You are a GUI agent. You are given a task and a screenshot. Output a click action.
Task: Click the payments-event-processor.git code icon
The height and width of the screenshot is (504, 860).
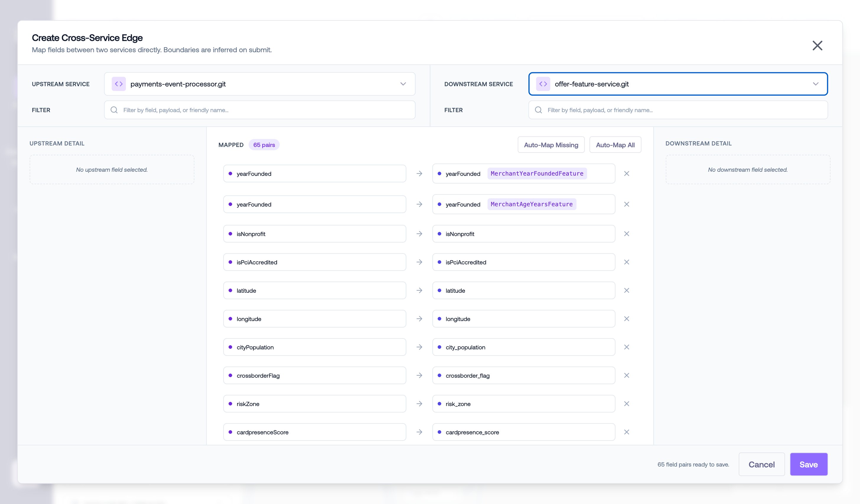[x=119, y=84]
